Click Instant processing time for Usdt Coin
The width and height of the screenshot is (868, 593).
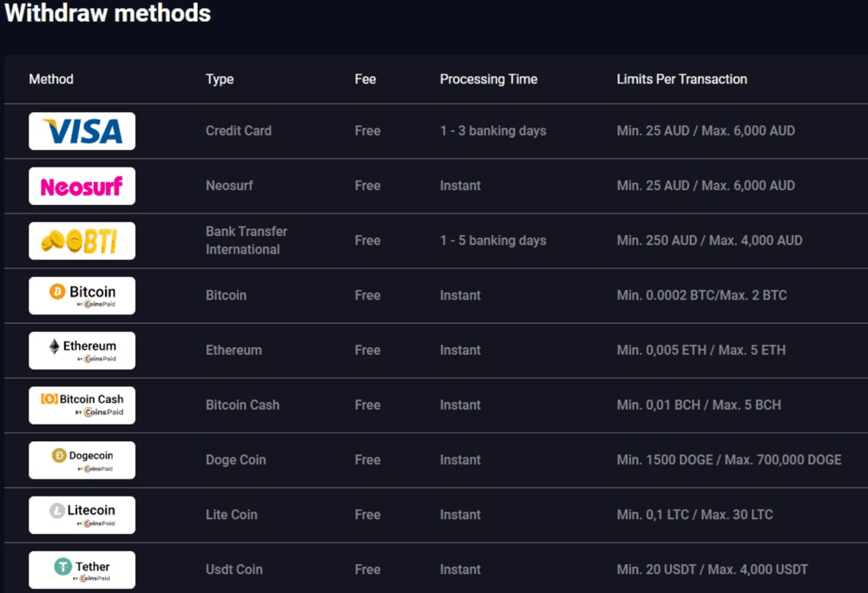460,570
